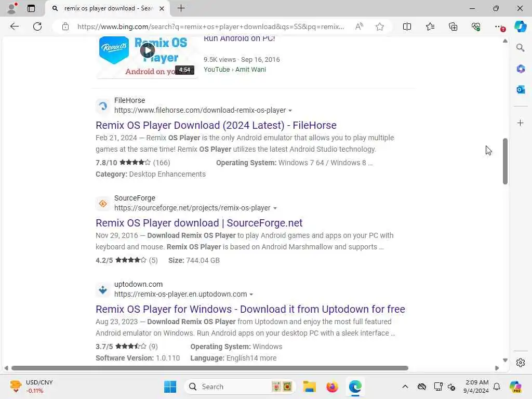Open Remix OS Player download SourceForge.net result

point(199,223)
